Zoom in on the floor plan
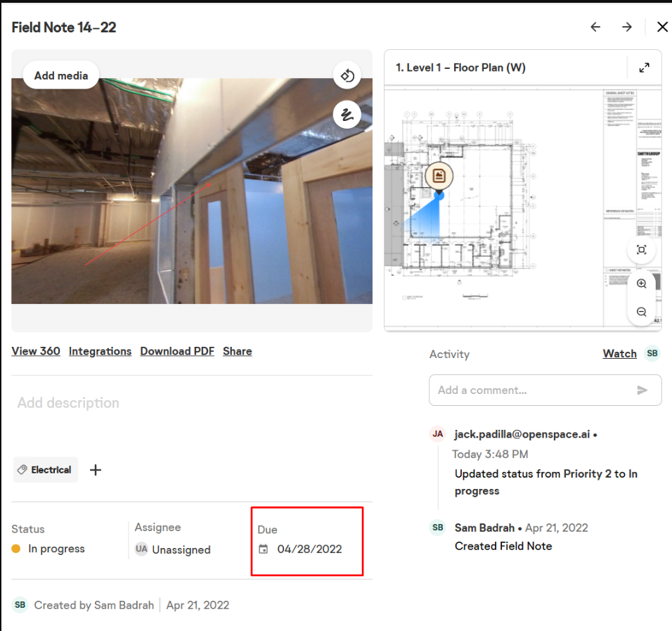The width and height of the screenshot is (672, 631). [641, 283]
